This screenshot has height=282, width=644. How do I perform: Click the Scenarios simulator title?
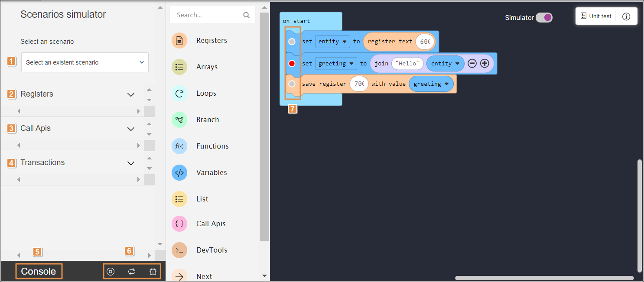pos(63,14)
